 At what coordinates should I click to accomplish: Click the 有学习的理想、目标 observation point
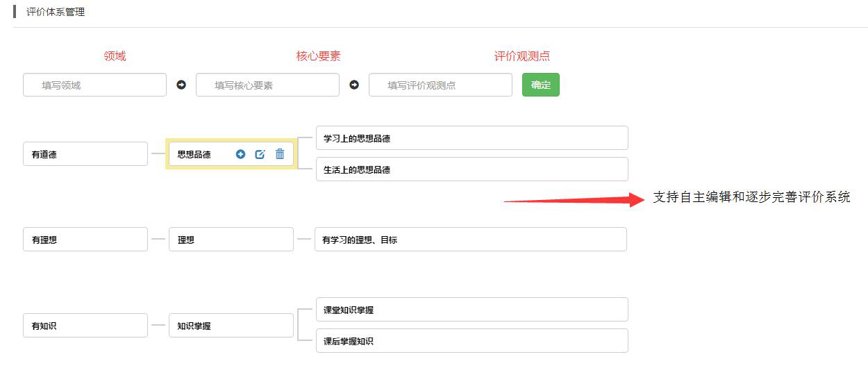[x=470, y=240]
